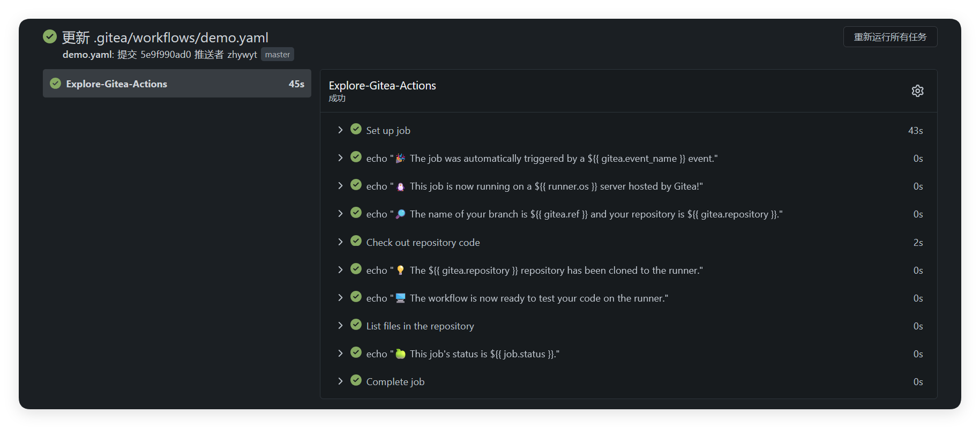Click the check icon beside Check out repository code
This screenshot has width=980, height=428.
pos(356,241)
